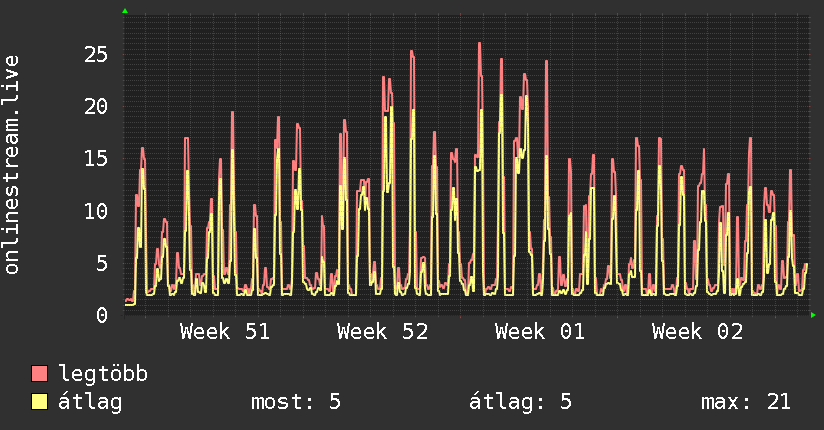
Task: Click the 'max: 21' statistic value
Action: 746,402
